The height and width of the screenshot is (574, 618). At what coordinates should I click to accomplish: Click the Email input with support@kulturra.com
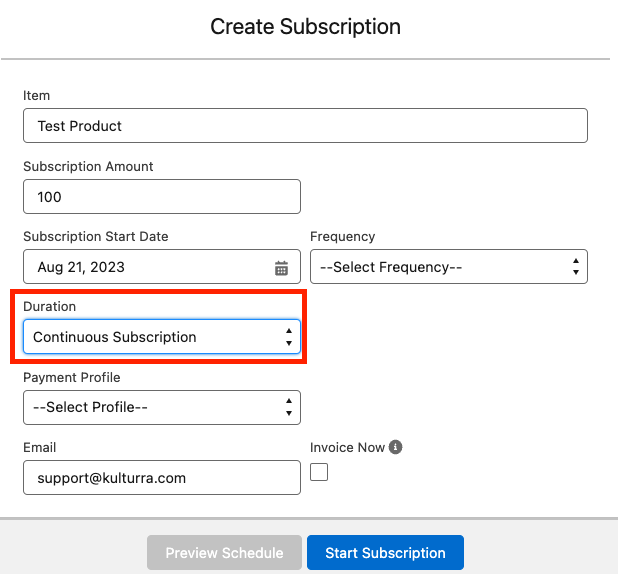tap(161, 478)
